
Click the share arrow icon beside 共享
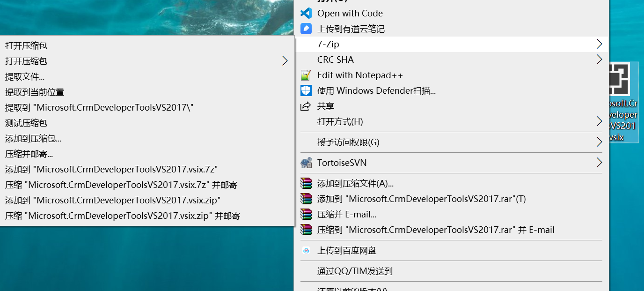point(306,106)
